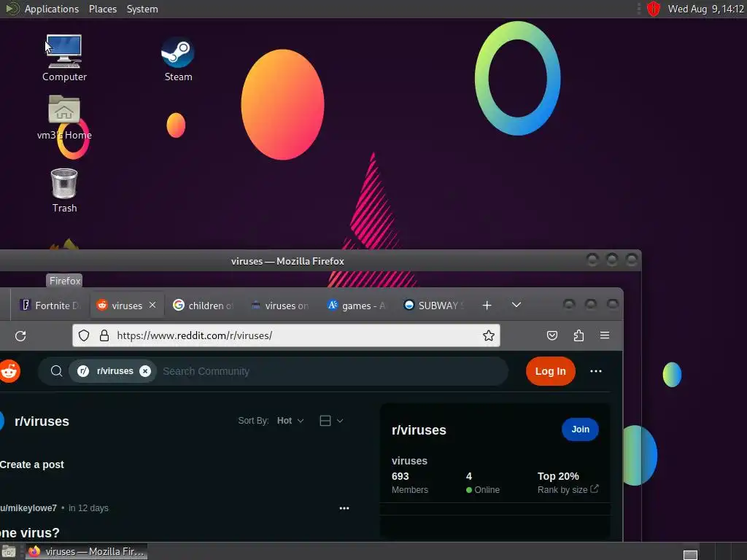Switch to the Fortnite tab
The height and width of the screenshot is (560, 747).
50,306
